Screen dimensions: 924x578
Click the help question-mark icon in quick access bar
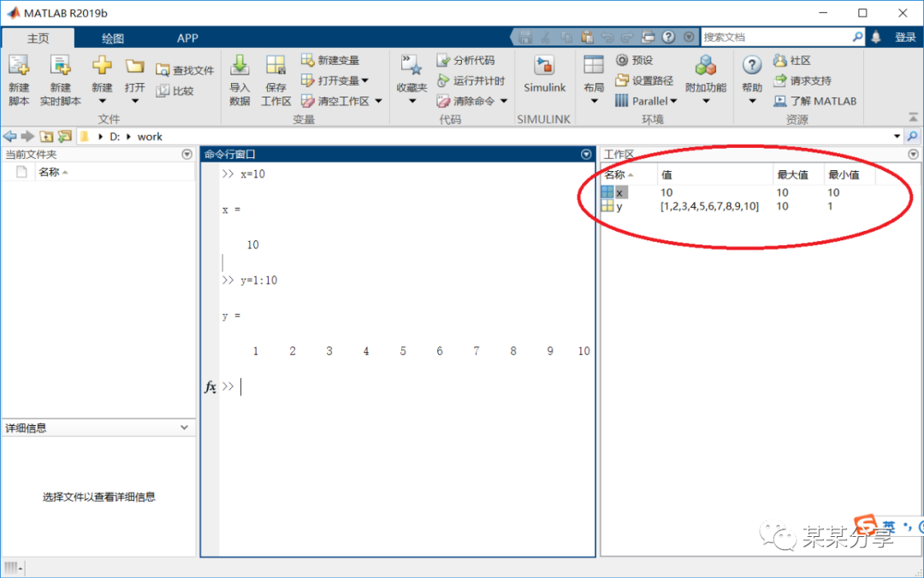tap(668, 37)
